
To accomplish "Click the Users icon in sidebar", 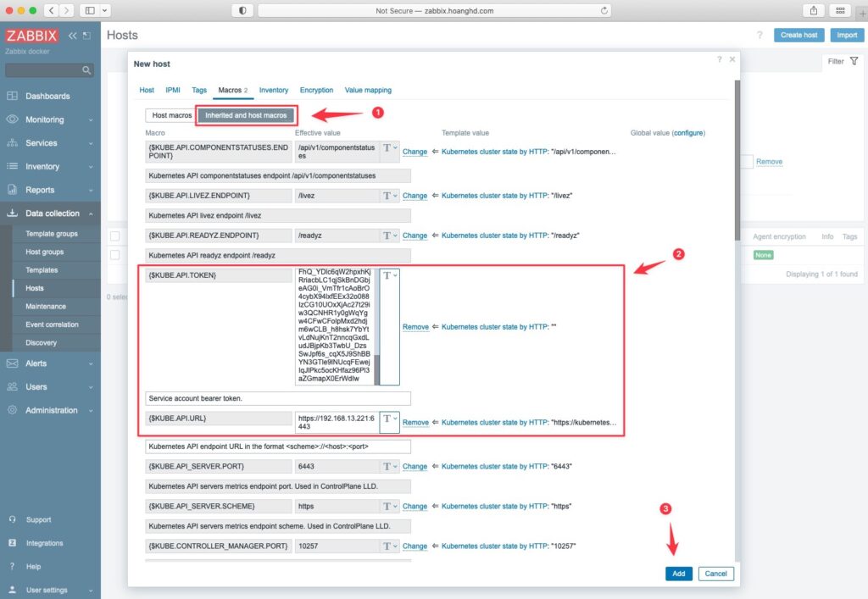I will coord(12,386).
